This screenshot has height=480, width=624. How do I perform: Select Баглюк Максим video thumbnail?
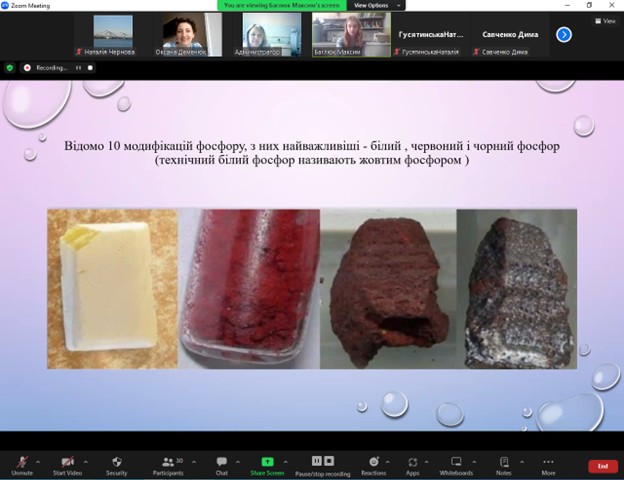click(x=351, y=35)
